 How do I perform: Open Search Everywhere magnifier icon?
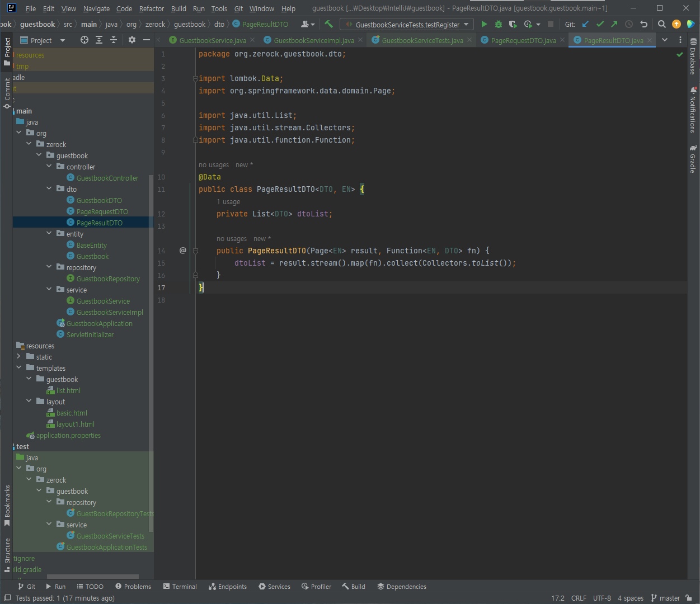[x=661, y=24]
